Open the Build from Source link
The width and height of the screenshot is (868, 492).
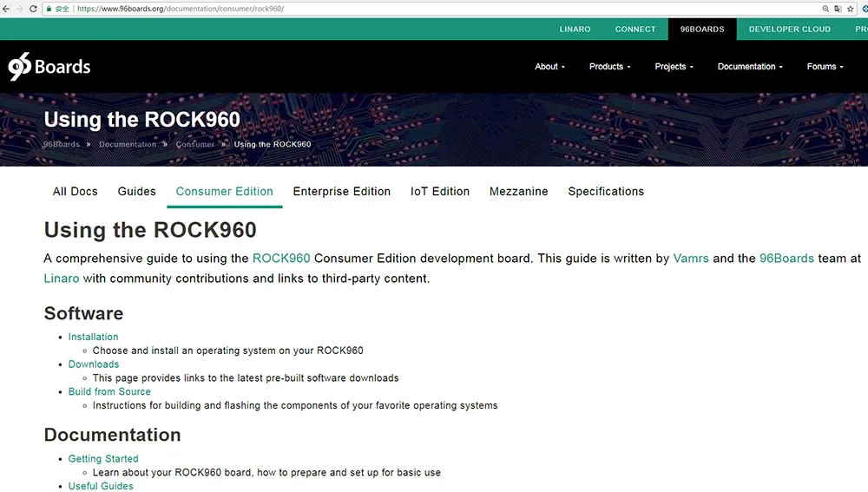tap(109, 391)
